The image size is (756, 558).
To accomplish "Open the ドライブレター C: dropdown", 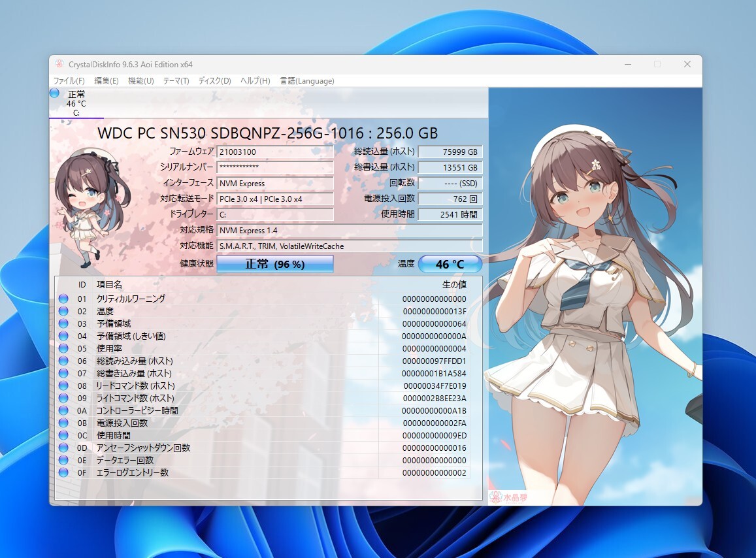I will [x=274, y=214].
